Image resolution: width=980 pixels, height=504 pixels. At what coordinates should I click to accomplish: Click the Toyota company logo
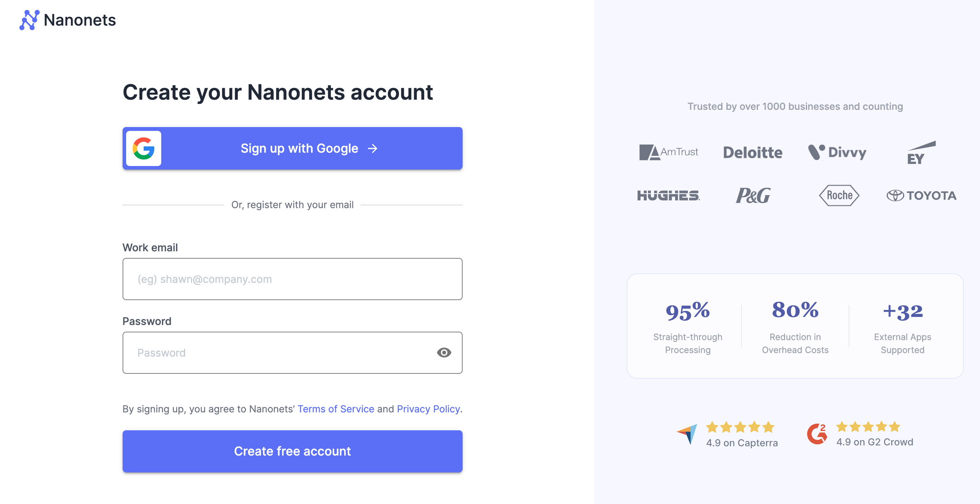click(921, 195)
